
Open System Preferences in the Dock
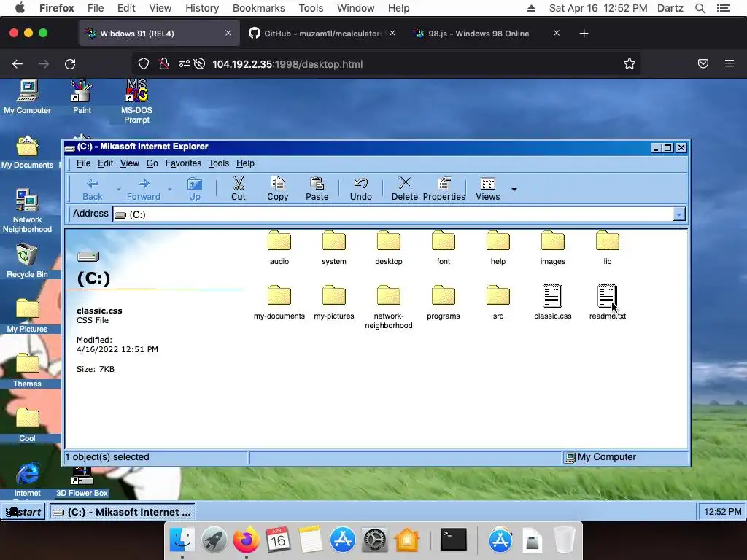coord(374,540)
